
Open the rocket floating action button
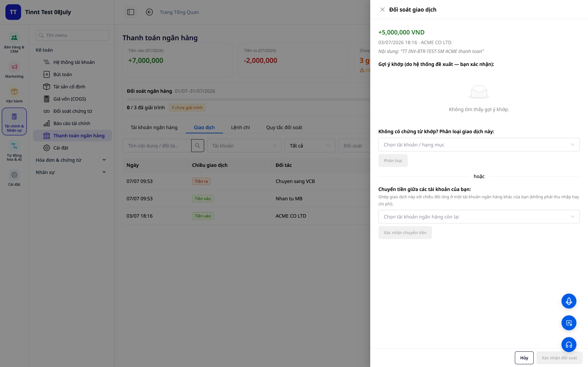point(569,301)
